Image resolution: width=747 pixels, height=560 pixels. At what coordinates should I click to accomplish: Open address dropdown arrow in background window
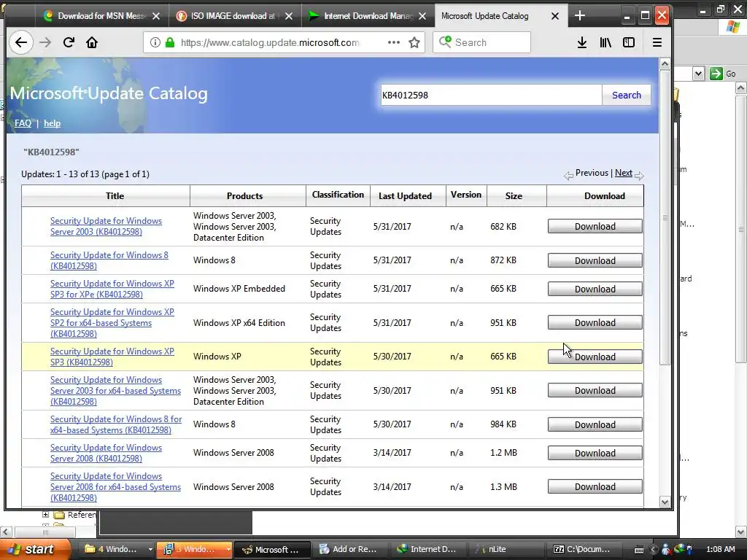(x=698, y=74)
